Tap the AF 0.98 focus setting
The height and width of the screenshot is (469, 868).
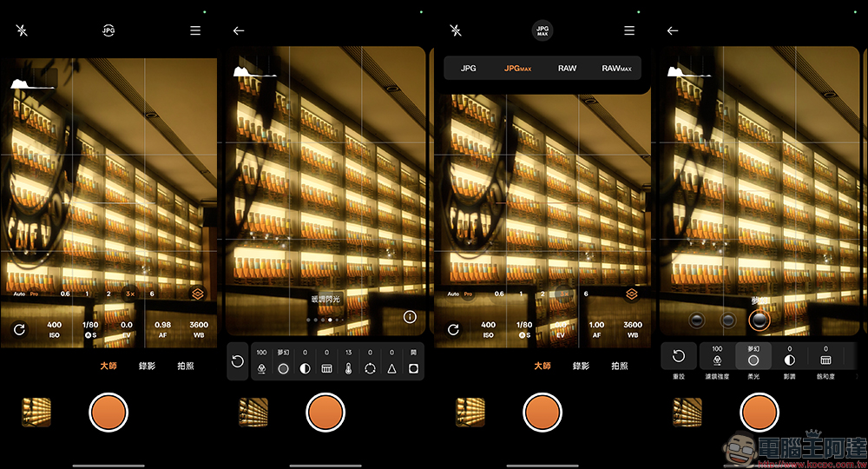coord(162,329)
